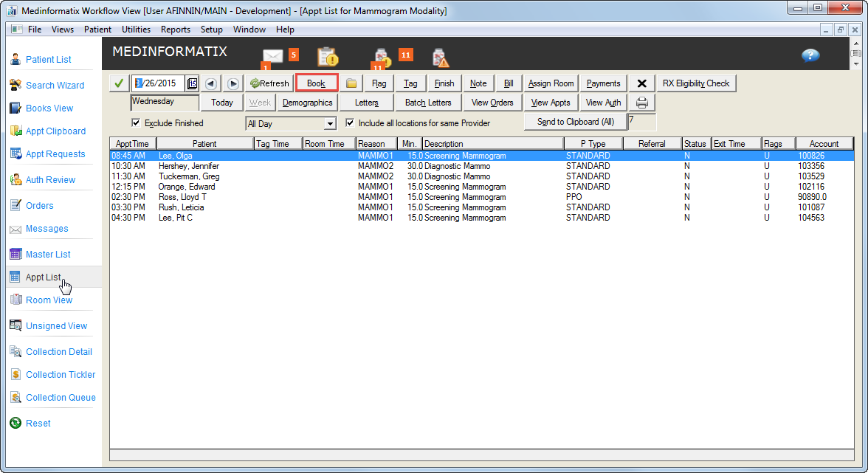Click the green checkmark accept icon
The width and height of the screenshot is (868, 473).
118,83
